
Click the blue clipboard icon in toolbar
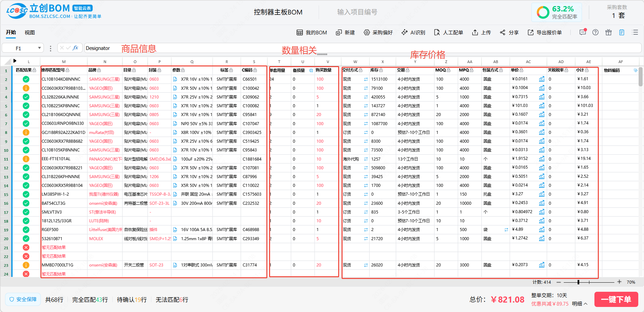click(621, 32)
